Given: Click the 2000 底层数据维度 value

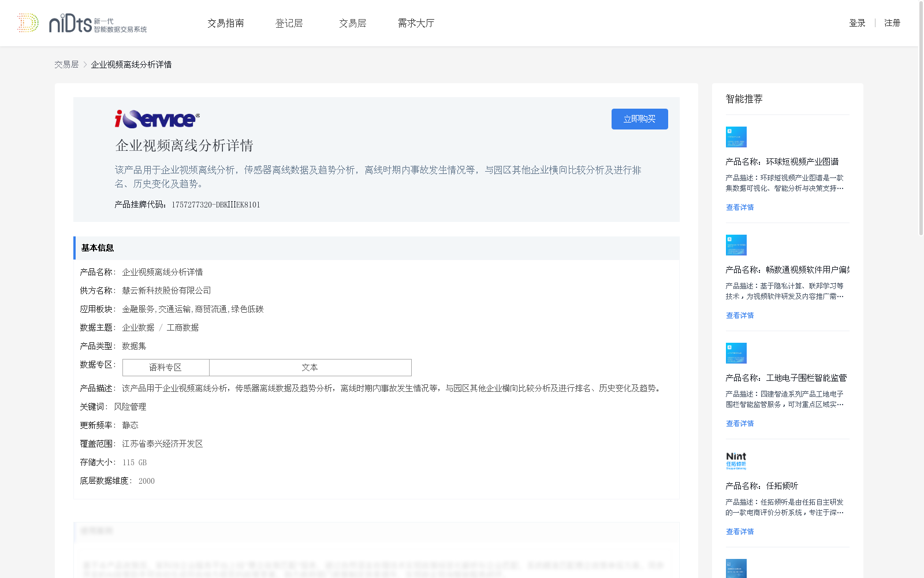Looking at the screenshot, I should (147, 481).
